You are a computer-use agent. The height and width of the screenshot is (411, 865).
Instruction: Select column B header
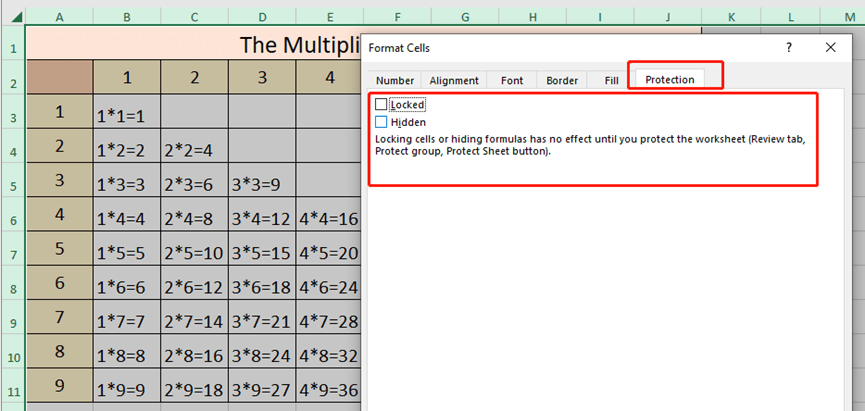tap(127, 18)
